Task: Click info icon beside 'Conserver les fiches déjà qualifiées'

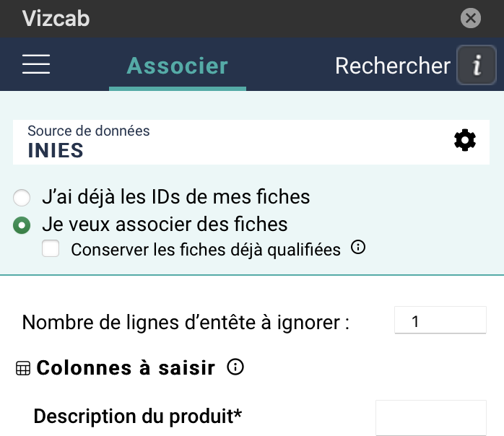Action: click(x=358, y=248)
